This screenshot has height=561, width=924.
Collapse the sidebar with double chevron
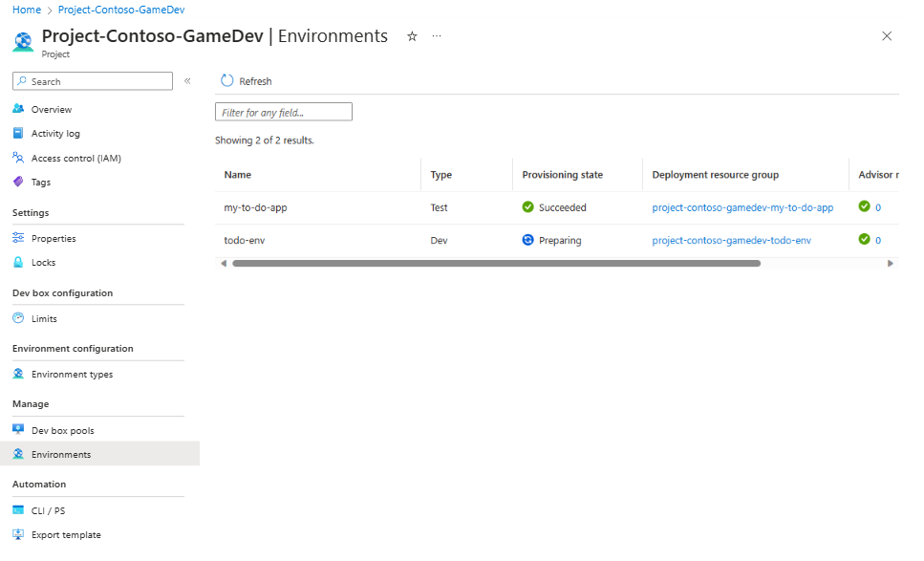point(187,80)
